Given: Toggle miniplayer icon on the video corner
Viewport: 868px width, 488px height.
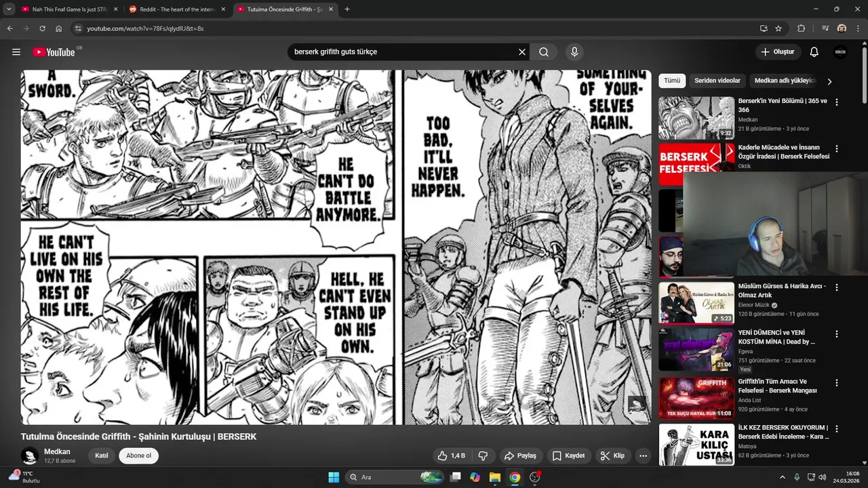Looking at the screenshot, I should pos(637,405).
